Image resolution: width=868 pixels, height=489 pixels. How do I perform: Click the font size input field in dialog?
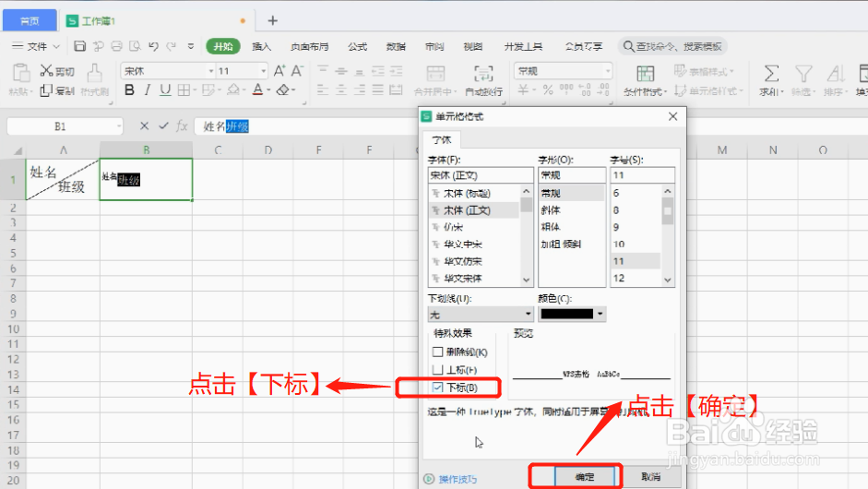(x=642, y=175)
